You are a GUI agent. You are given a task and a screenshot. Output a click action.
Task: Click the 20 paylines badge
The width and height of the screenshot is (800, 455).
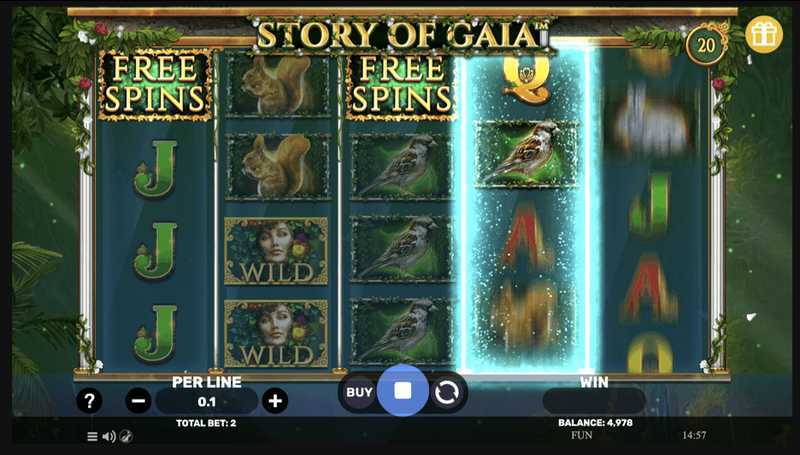pyautogui.click(x=706, y=45)
